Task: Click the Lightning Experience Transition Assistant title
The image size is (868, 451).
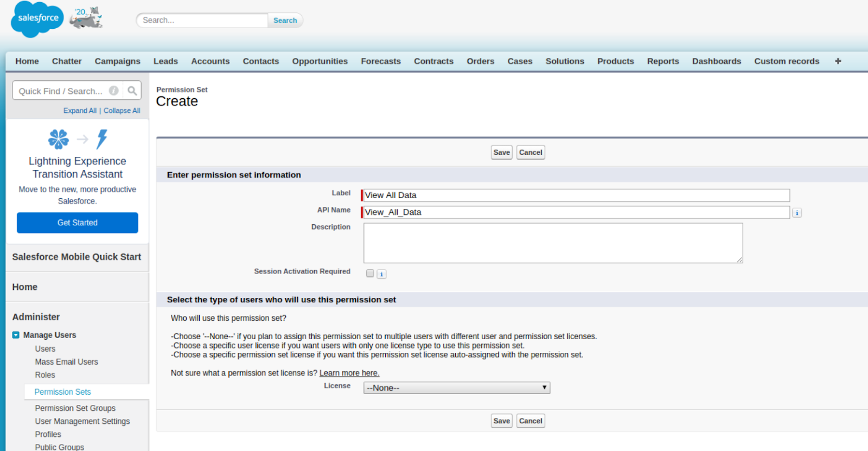Action: pyautogui.click(x=78, y=168)
